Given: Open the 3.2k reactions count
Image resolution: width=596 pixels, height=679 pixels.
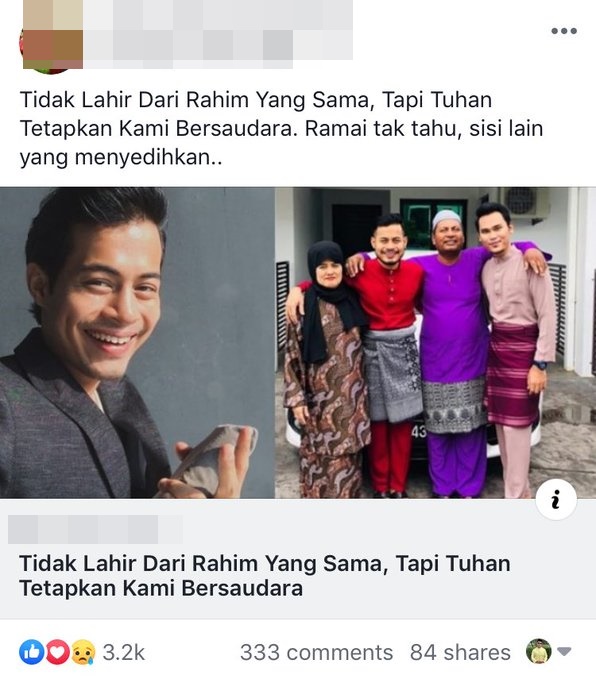Looking at the screenshot, I should [123, 653].
